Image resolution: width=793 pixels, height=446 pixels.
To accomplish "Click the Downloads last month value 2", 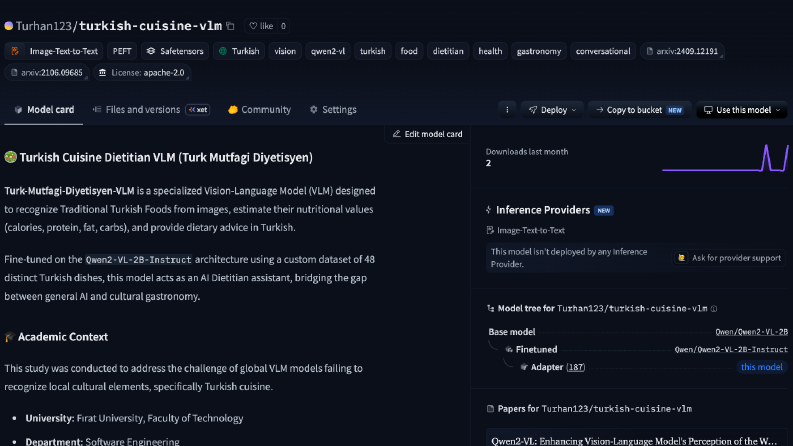I will point(488,163).
